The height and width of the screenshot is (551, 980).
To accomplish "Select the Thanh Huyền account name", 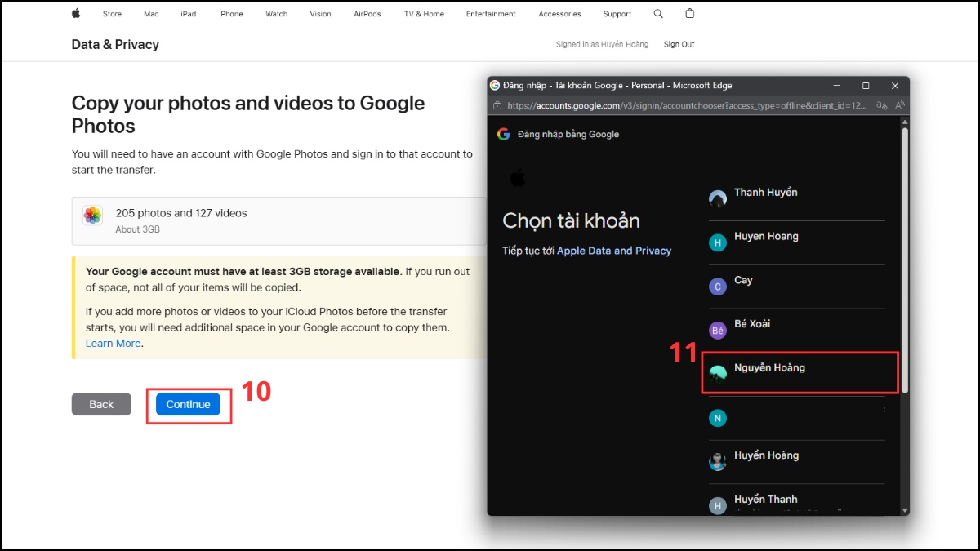I will tap(765, 193).
